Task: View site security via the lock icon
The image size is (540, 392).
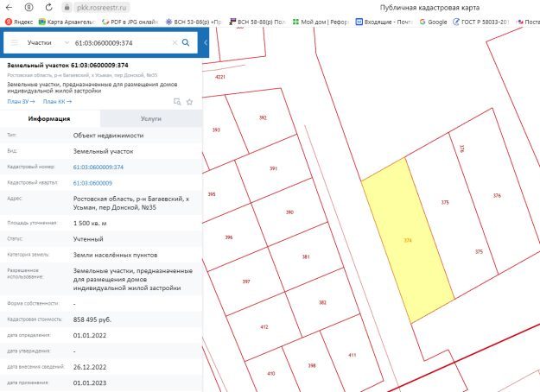Action: pyautogui.click(x=67, y=7)
